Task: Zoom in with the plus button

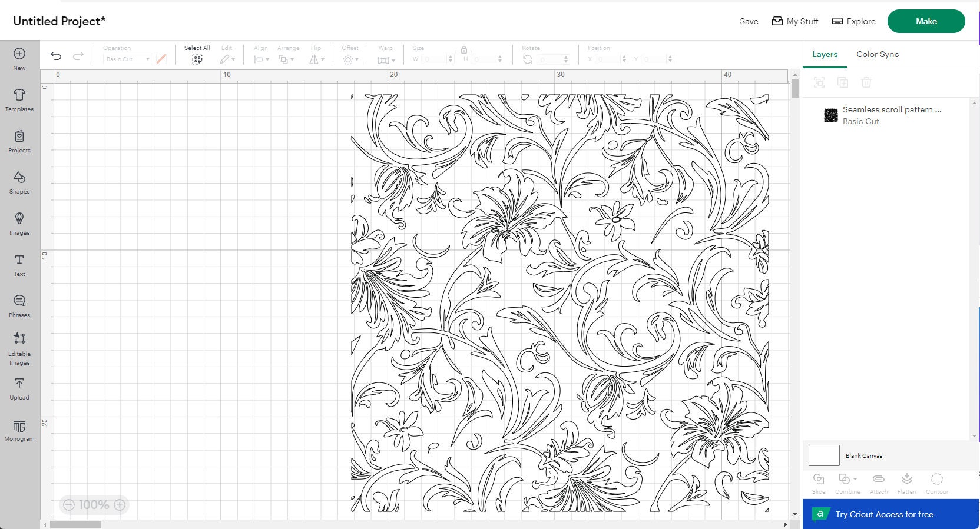Action: click(120, 505)
